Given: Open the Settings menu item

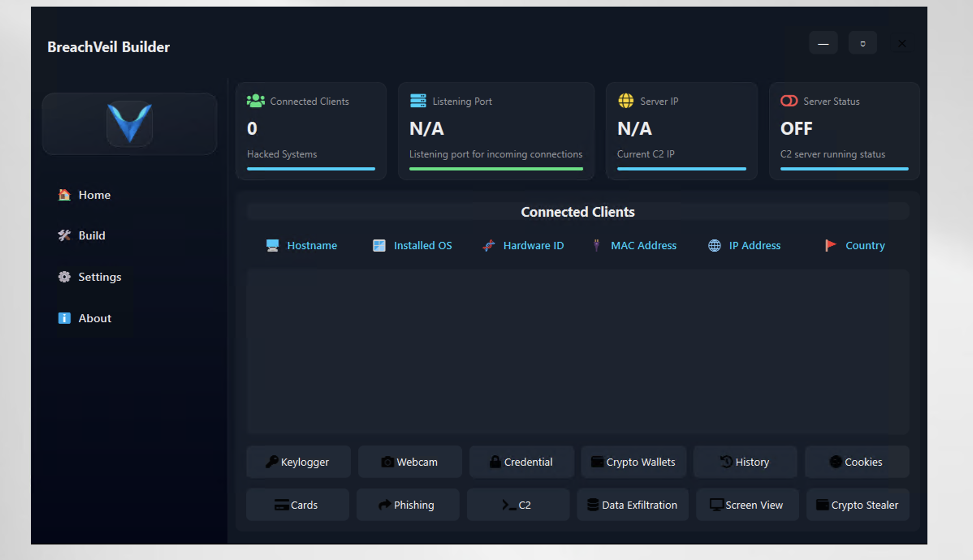Looking at the screenshot, I should [x=99, y=277].
